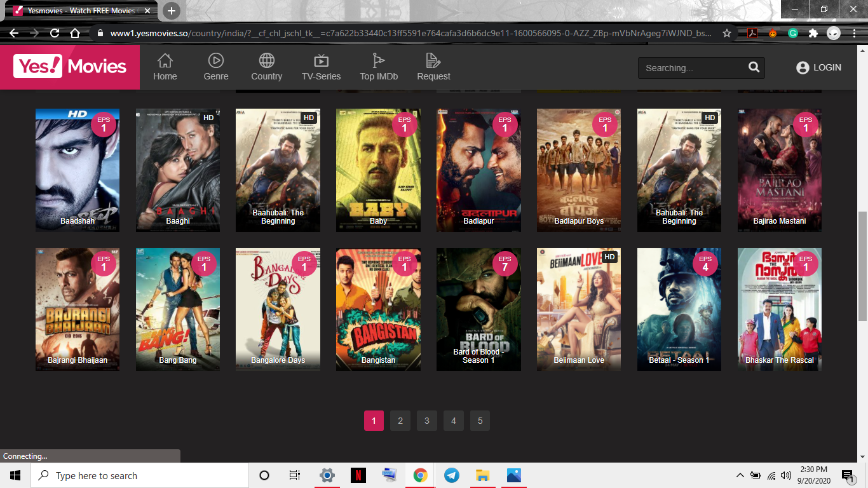The width and height of the screenshot is (868, 488).
Task: Open Bhaskar The Rascal poster
Action: 780,309
